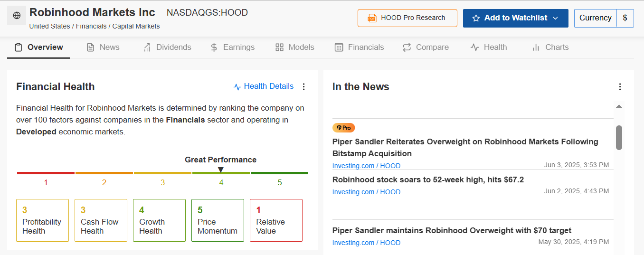The image size is (644, 255).
Task: Click the document icon on the News tab
Action: point(91,47)
